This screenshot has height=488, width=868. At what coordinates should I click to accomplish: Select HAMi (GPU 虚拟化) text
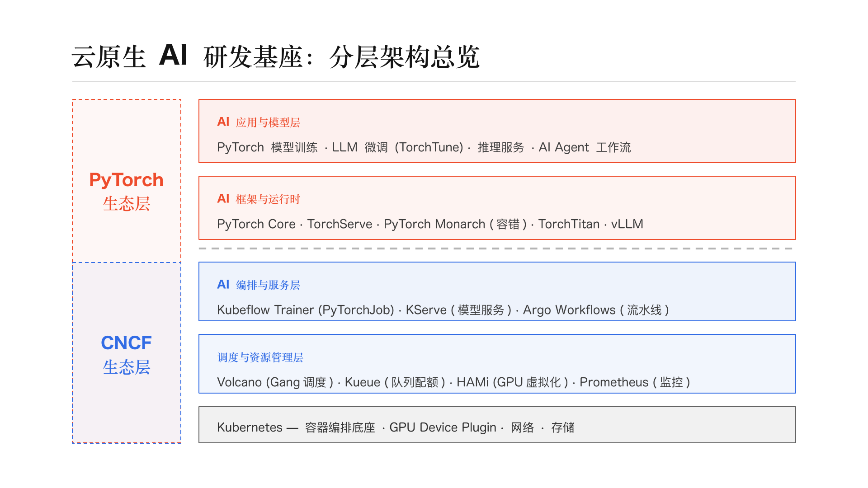pos(513,382)
